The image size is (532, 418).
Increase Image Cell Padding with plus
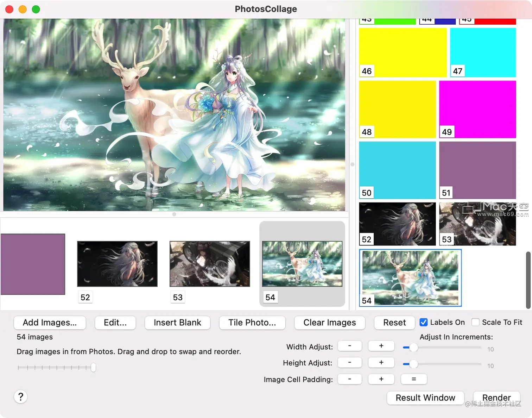click(x=381, y=379)
